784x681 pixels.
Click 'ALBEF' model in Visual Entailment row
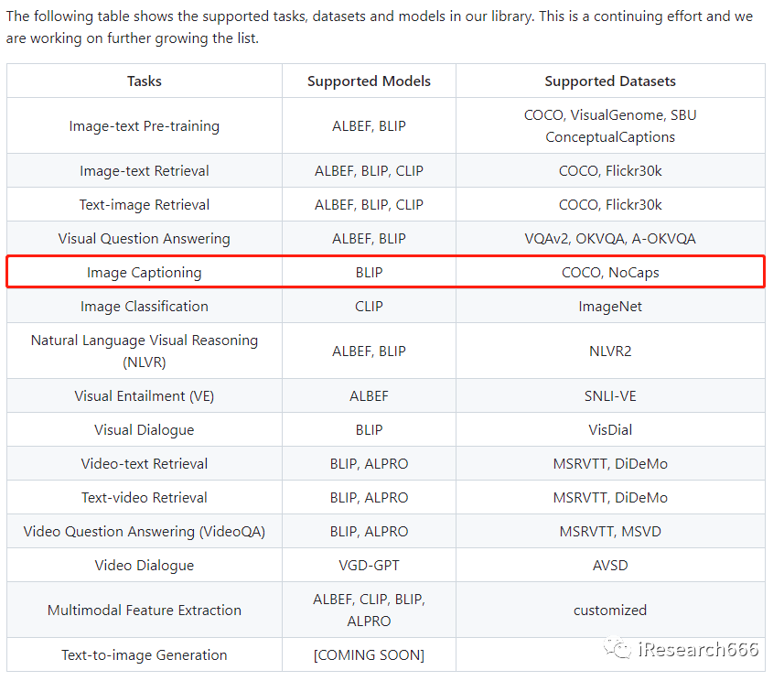coord(369,395)
